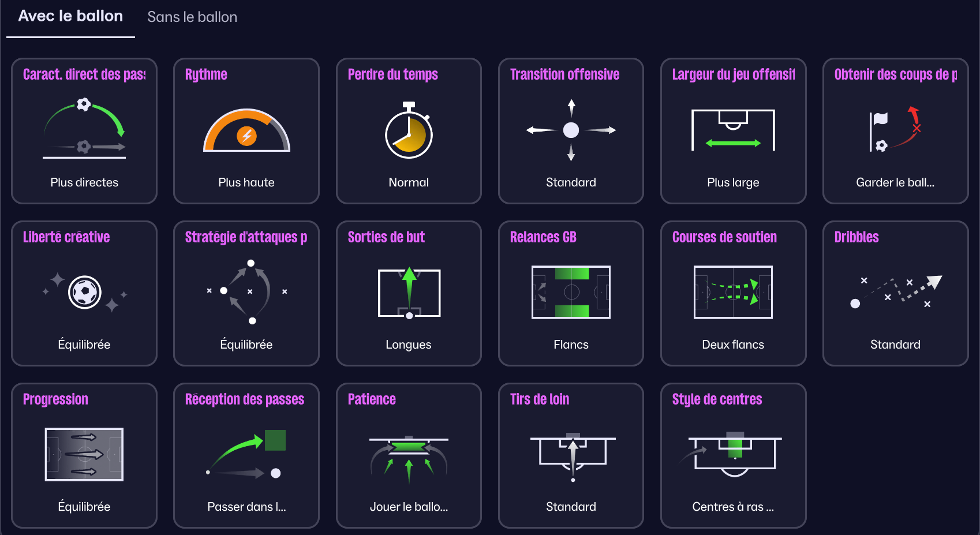
Task: Click the Transition offensive arrows icon
Action: 571,130
